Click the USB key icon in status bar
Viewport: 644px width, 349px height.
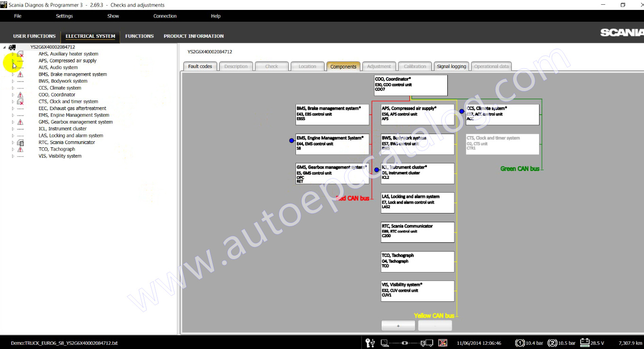pos(370,343)
